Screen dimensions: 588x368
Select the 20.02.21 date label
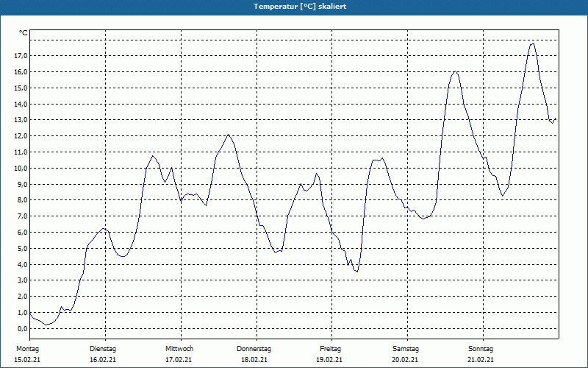coord(405,360)
